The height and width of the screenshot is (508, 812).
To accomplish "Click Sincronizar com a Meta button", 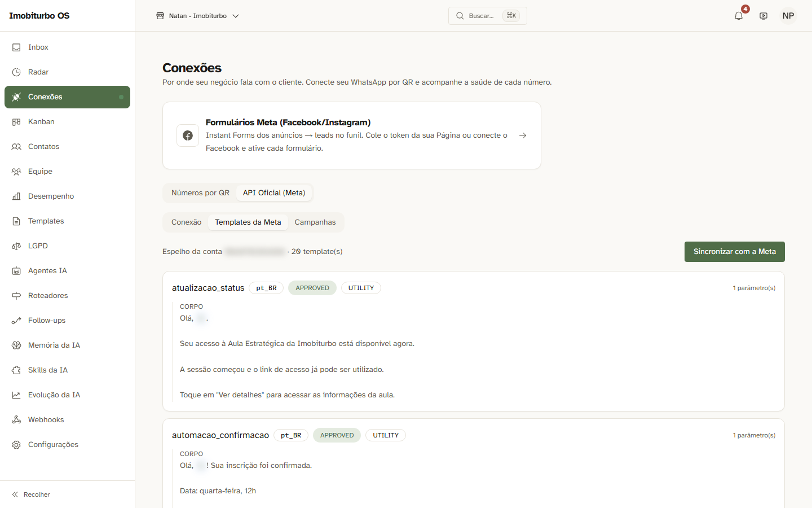I will 735,252.
